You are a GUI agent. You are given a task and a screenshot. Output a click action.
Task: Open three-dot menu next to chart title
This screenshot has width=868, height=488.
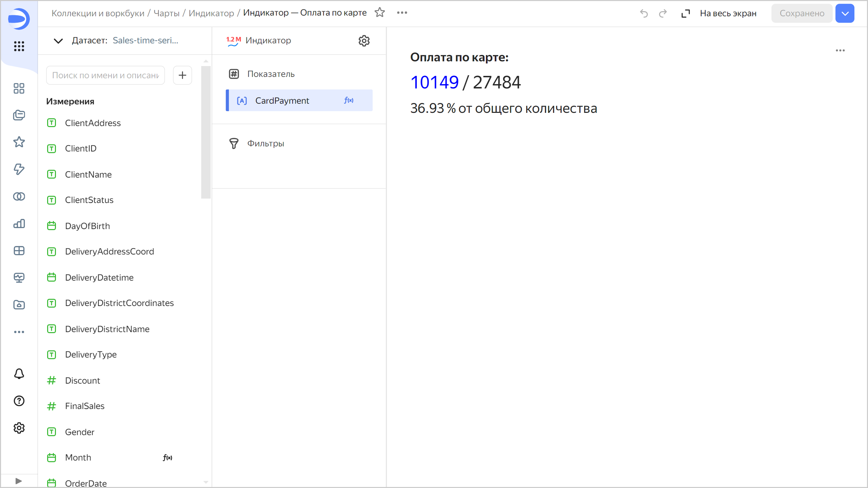402,13
